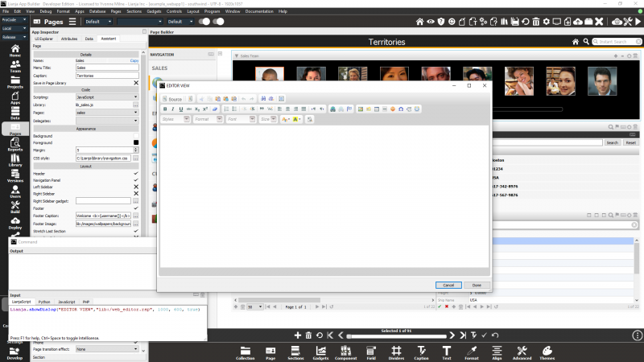The image size is (644, 362).
Task: Click the record navigation slider at the bottom
Action: (x=397, y=336)
